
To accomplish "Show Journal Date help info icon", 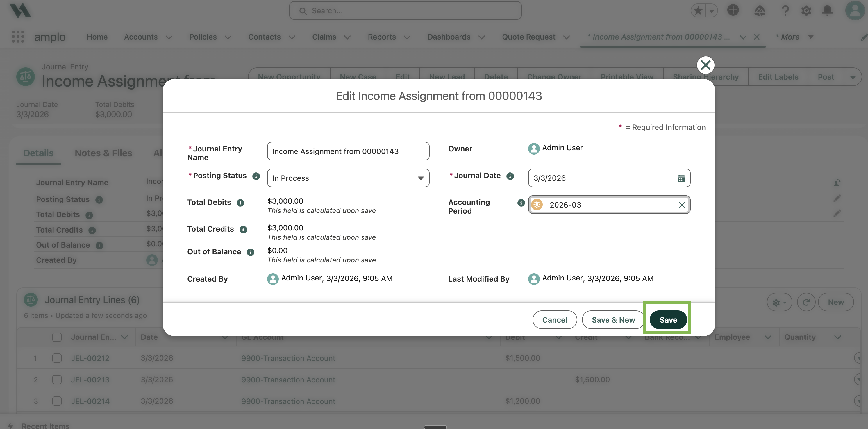I will [510, 176].
